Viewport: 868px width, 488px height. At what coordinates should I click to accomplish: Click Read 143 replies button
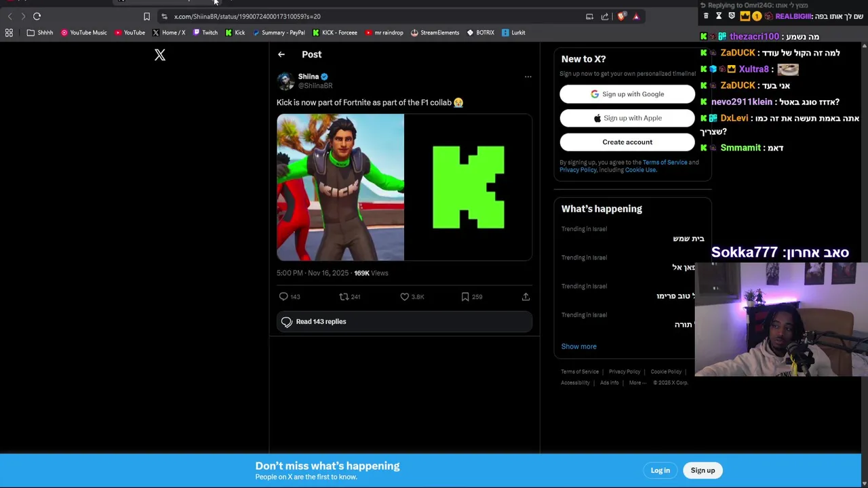[x=404, y=322]
